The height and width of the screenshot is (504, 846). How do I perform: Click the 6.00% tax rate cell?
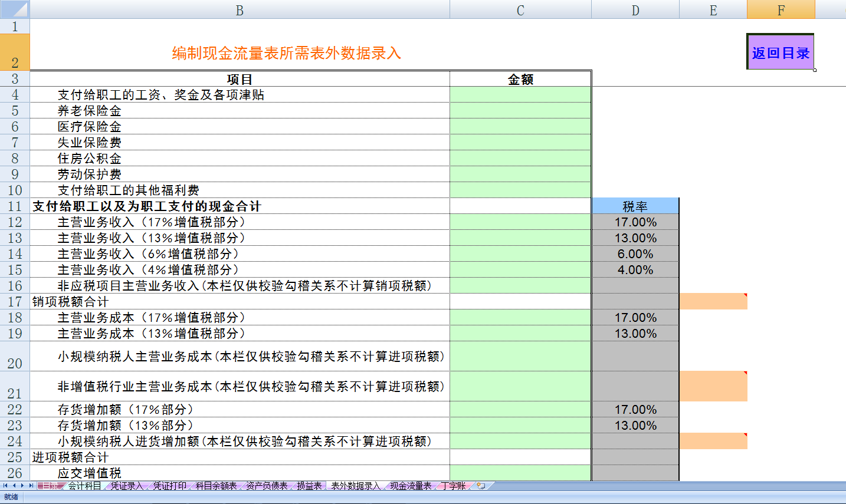(635, 254)
